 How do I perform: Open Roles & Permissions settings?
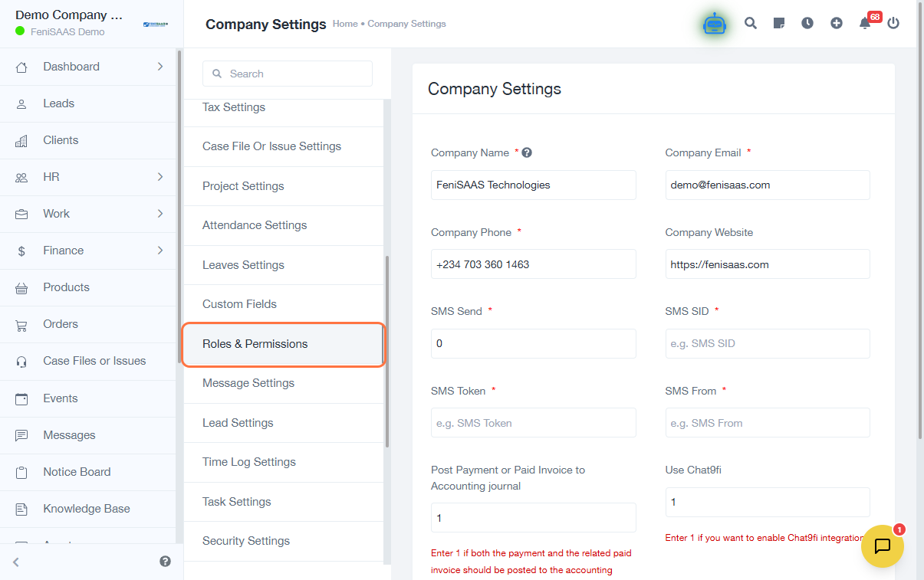point(283,344)
